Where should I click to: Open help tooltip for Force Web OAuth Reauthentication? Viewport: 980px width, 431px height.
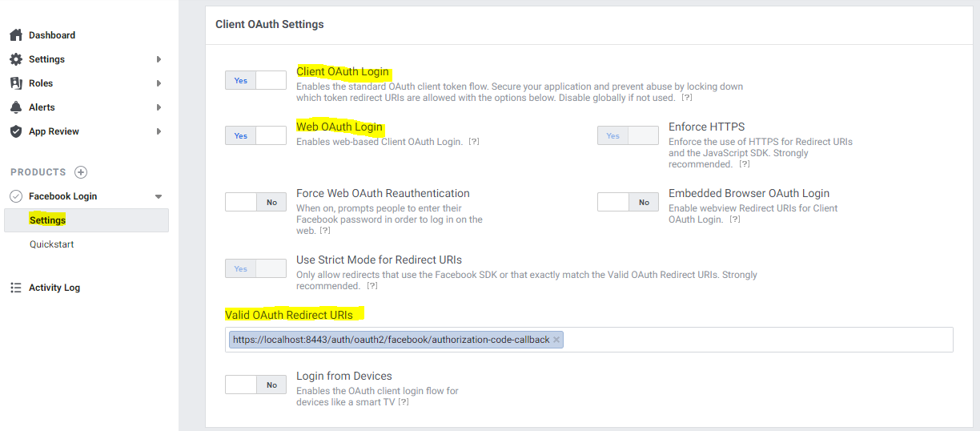tap(325, 231)
